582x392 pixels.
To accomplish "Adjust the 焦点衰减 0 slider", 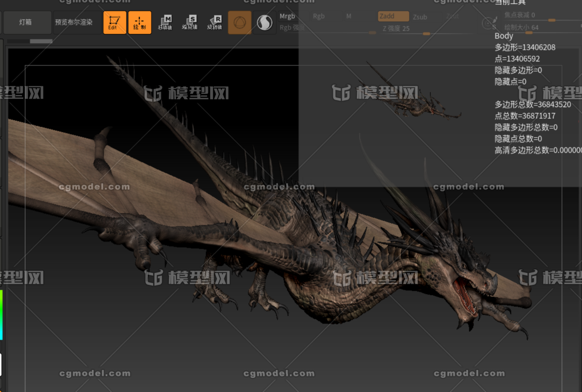I will coord(542,15).
